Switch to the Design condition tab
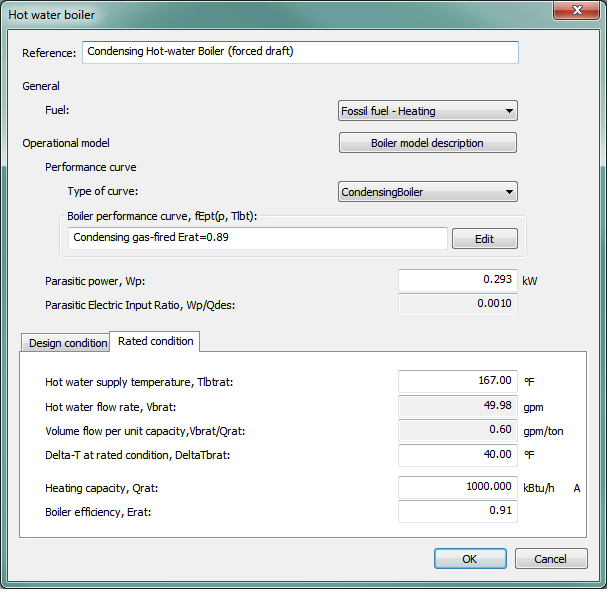This screenshot has width=607, height=589. tap(67, 343)
